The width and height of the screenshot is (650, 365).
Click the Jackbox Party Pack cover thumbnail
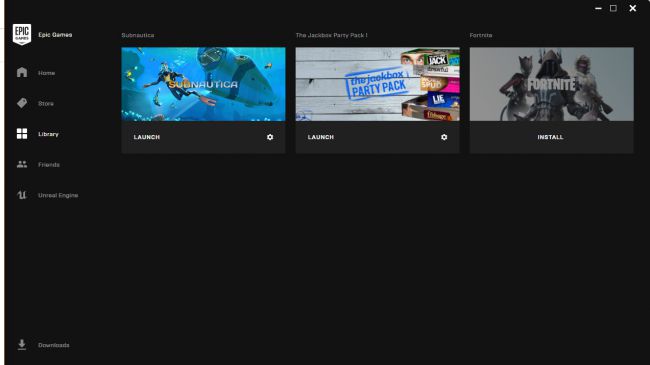[x=377, y=84]
